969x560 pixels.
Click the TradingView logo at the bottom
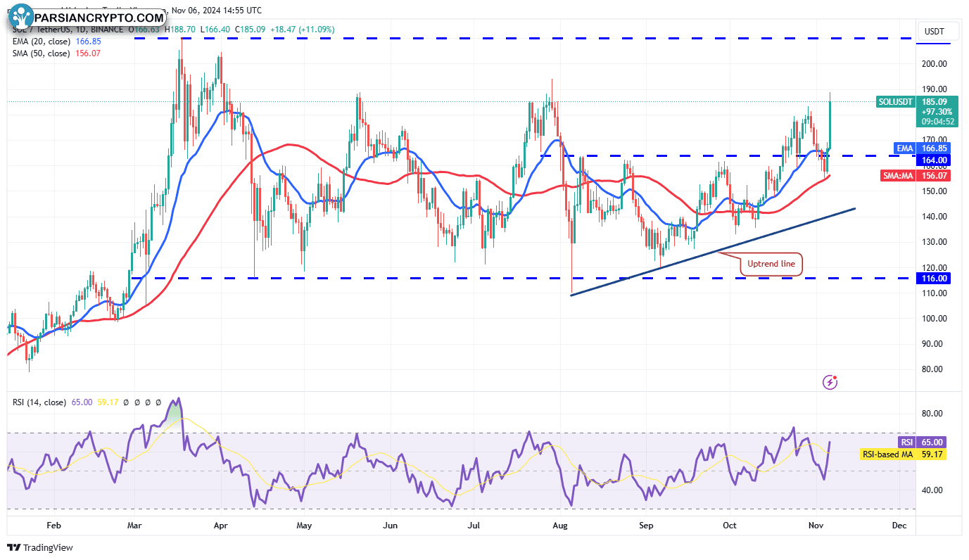pos(40,547)
